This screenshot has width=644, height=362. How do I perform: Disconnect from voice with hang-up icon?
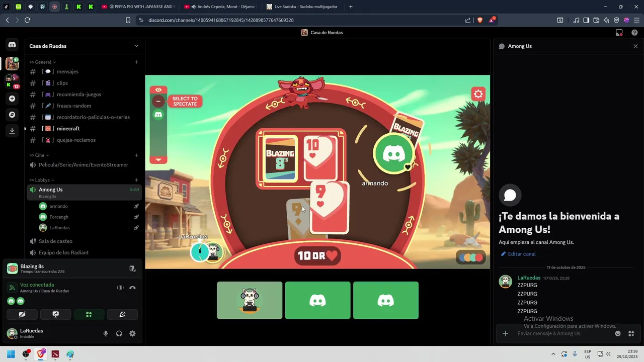[132, 288]
